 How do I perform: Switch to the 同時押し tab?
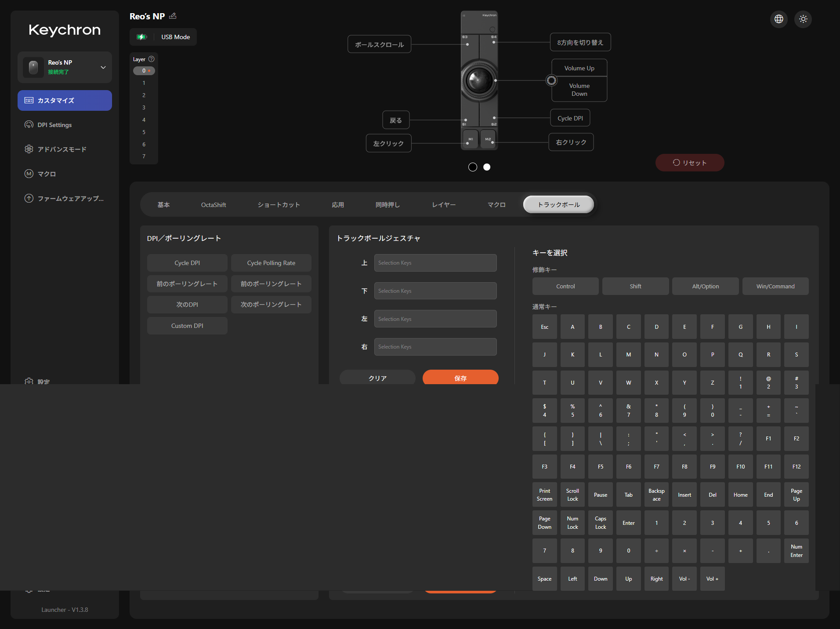(x=387, y=205)
